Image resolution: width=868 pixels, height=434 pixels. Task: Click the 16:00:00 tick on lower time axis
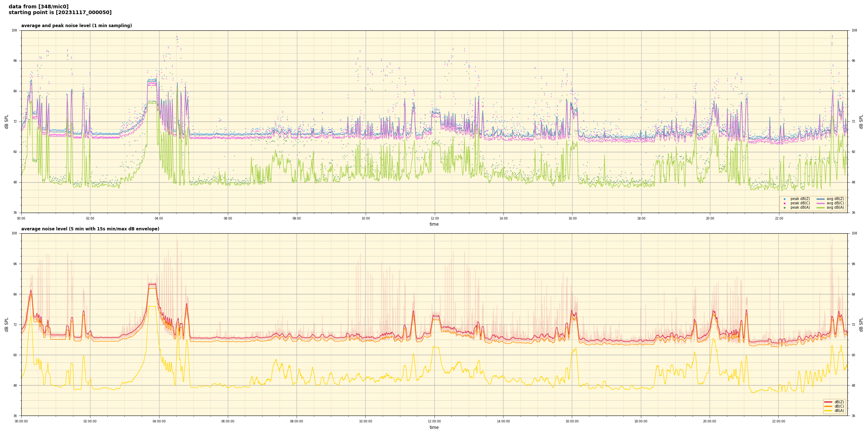click(x=572, y=421)
